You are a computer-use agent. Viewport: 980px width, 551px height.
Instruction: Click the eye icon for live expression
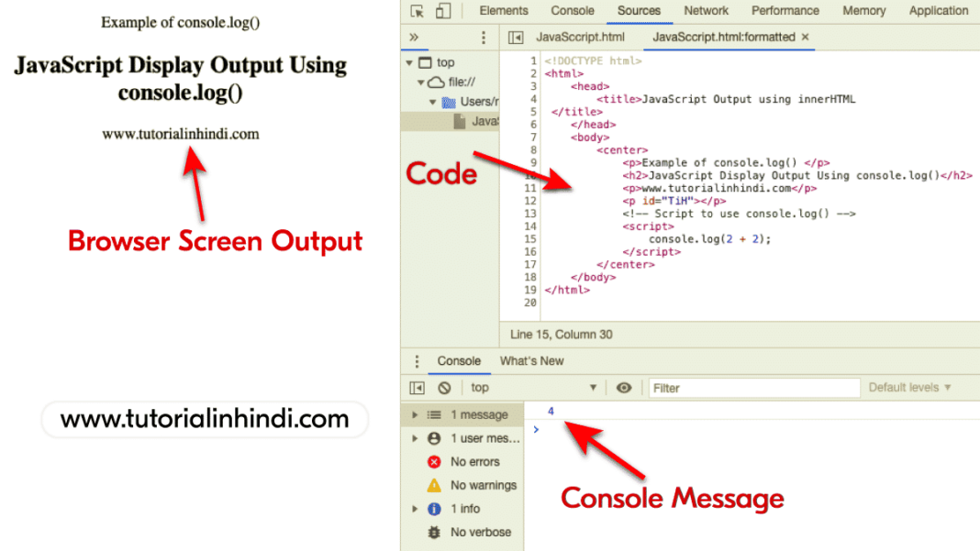(624, 388)
